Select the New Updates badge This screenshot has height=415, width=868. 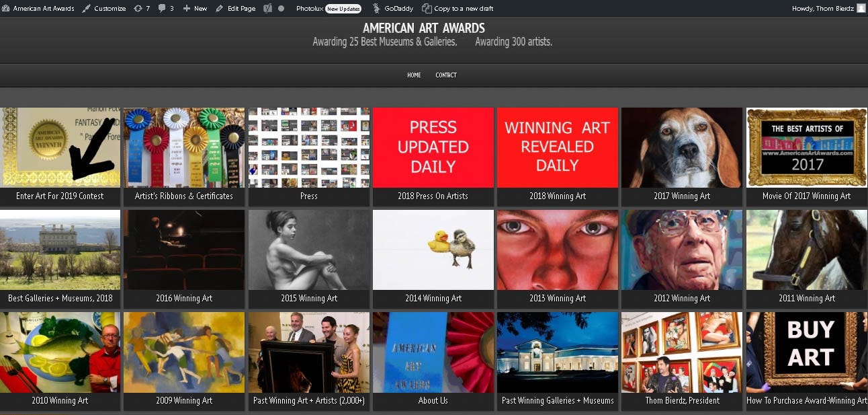pos(343,9)
